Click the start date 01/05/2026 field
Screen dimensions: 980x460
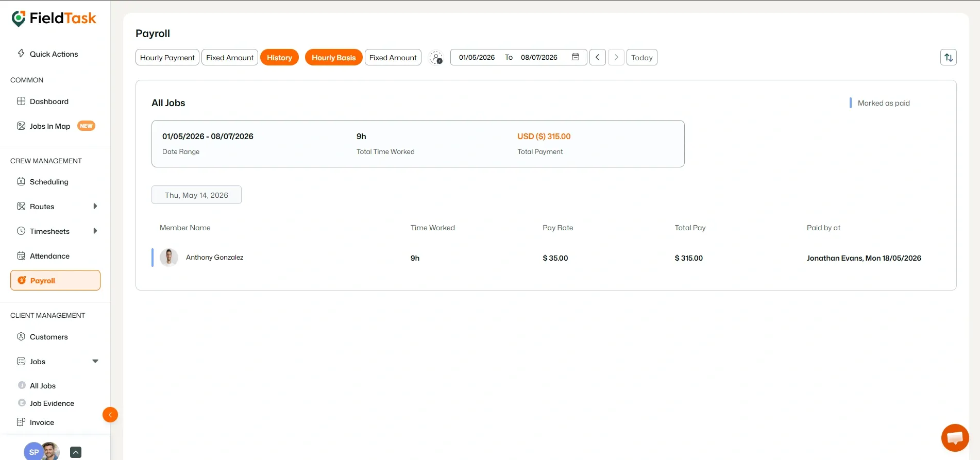[477, 57]
